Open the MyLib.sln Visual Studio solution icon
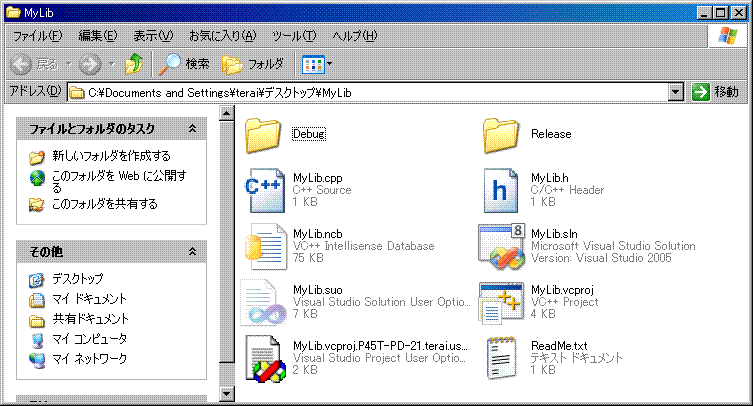This screenshot has width=753, height=406. click(x=503, y=245)
